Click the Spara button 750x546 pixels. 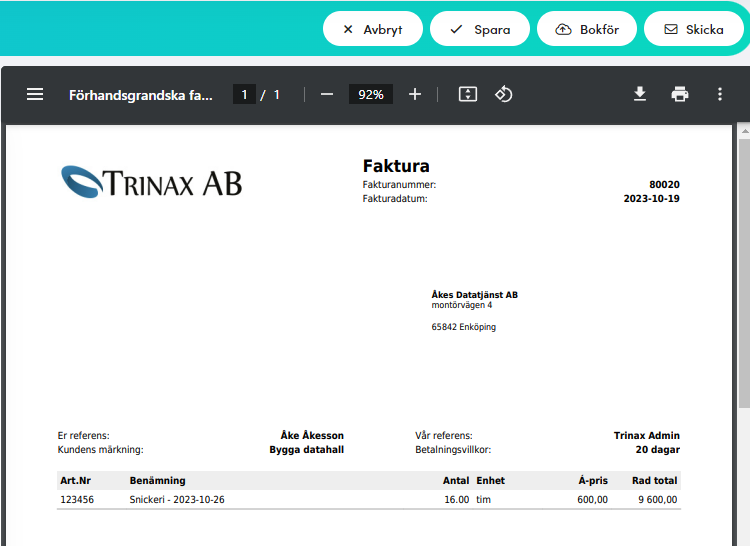tap(480, 29)
